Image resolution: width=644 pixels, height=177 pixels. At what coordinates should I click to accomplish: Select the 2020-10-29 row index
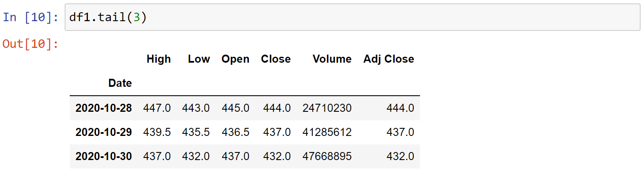point(104,132)
